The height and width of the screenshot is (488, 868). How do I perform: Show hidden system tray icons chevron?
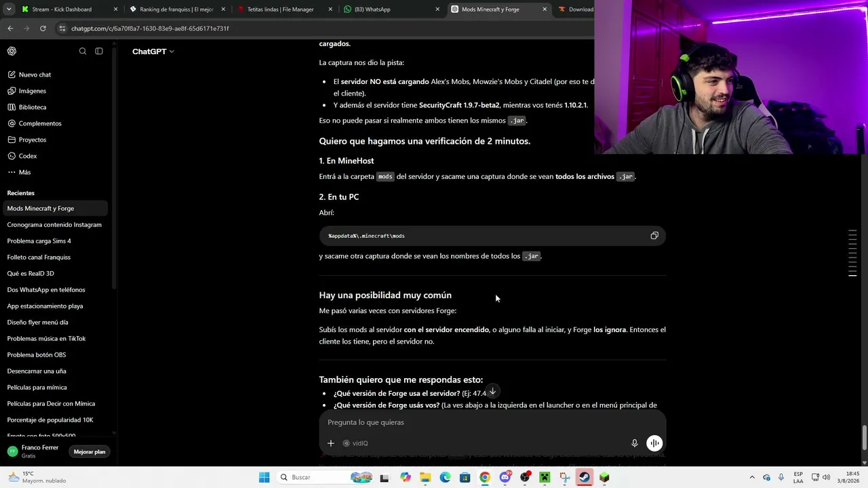pos(752,477)
